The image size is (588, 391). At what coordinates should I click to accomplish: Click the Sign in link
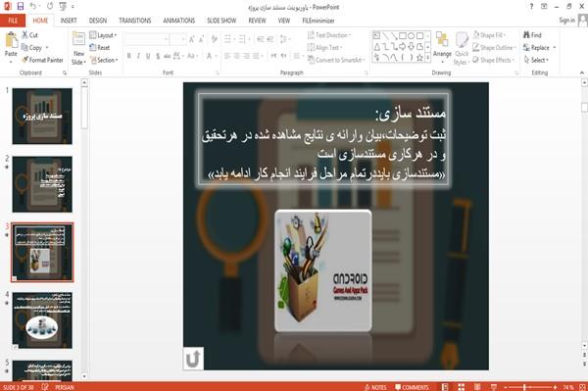pyautogui.click(x=566, y=21)
